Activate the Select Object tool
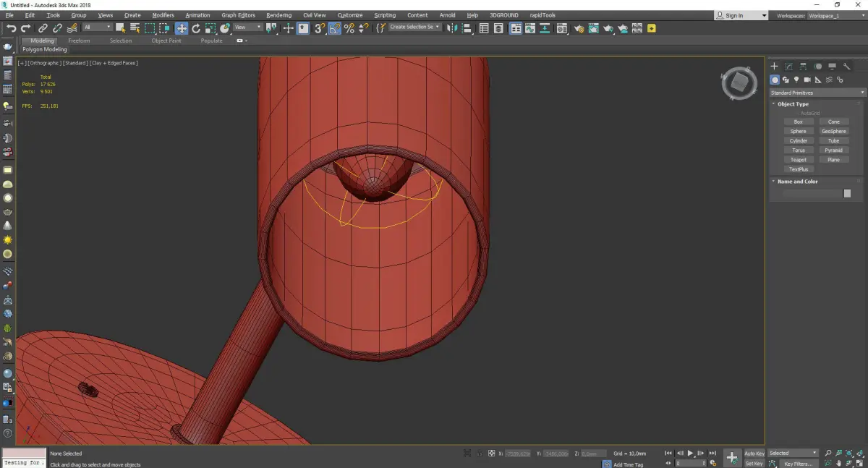The width and height of the screenshot is (868, 468). coord(120,28)
